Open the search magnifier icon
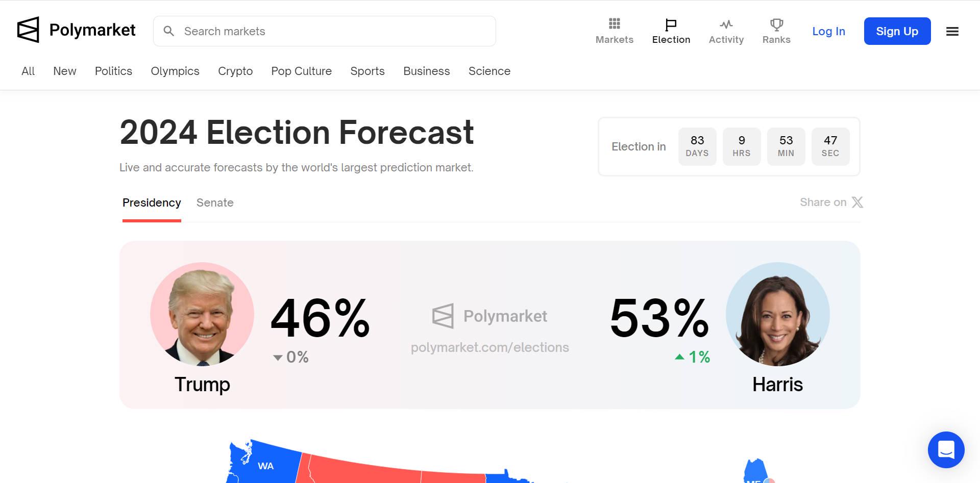The image size is (980, 483). tap(169, 31)
